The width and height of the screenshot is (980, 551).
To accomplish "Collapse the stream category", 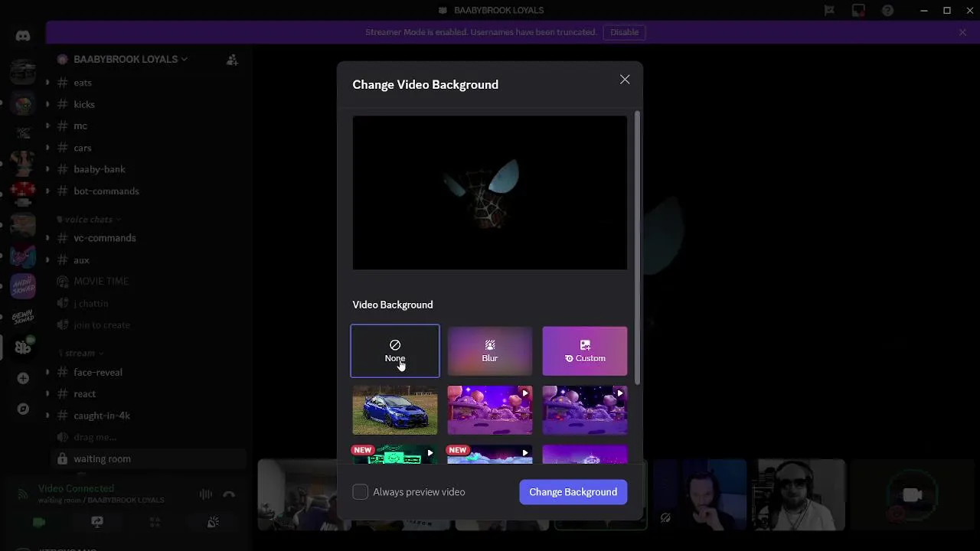I will (x=80, y=353).
